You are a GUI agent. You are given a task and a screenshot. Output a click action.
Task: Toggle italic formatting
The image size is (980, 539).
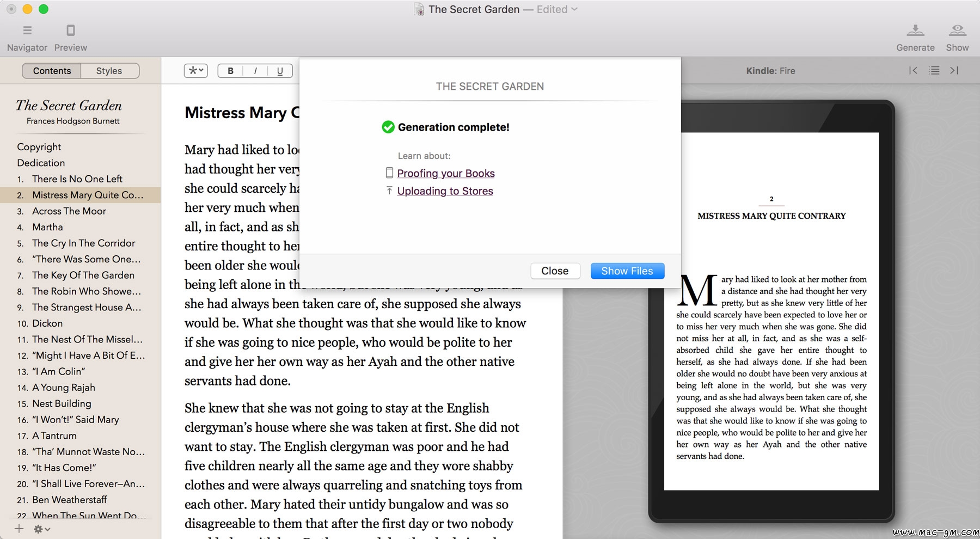[x=255, y=71]
